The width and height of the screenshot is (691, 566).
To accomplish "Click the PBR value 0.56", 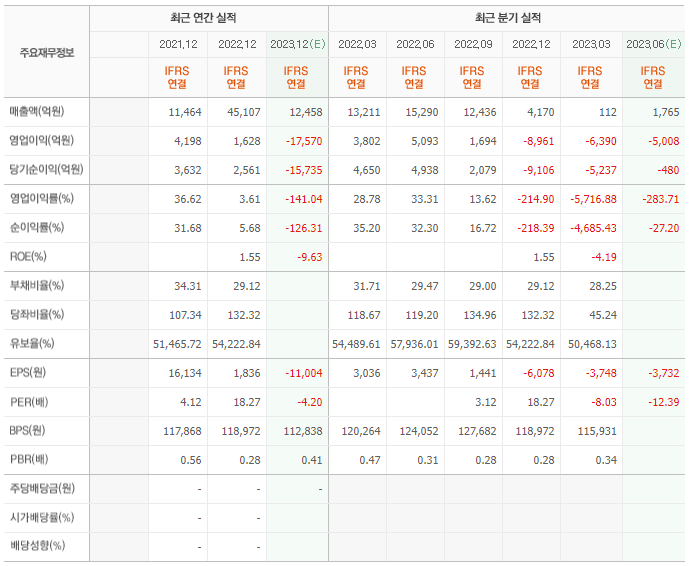I will coord(191,461).
